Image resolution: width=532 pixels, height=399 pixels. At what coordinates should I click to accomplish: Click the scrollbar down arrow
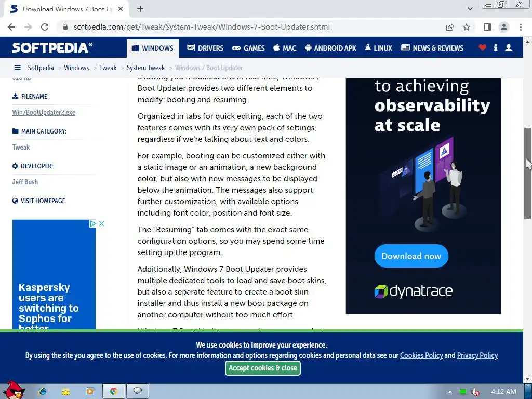528,379
